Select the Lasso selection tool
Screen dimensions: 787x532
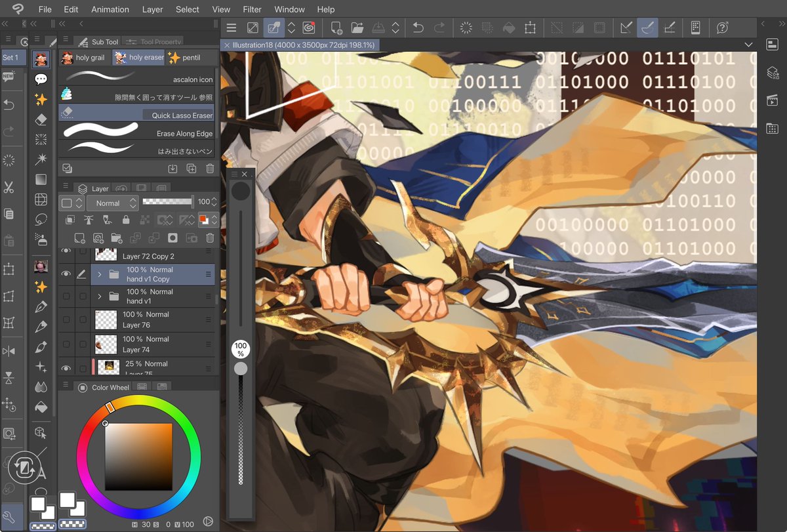(x=41, y=219)
